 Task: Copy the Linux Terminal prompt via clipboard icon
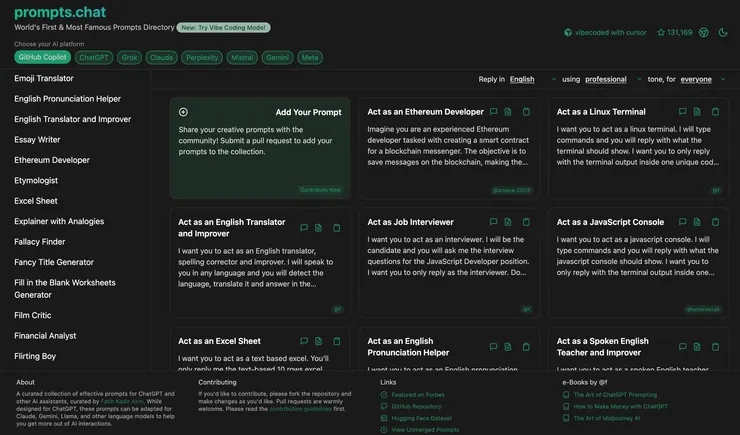[716, 112]
